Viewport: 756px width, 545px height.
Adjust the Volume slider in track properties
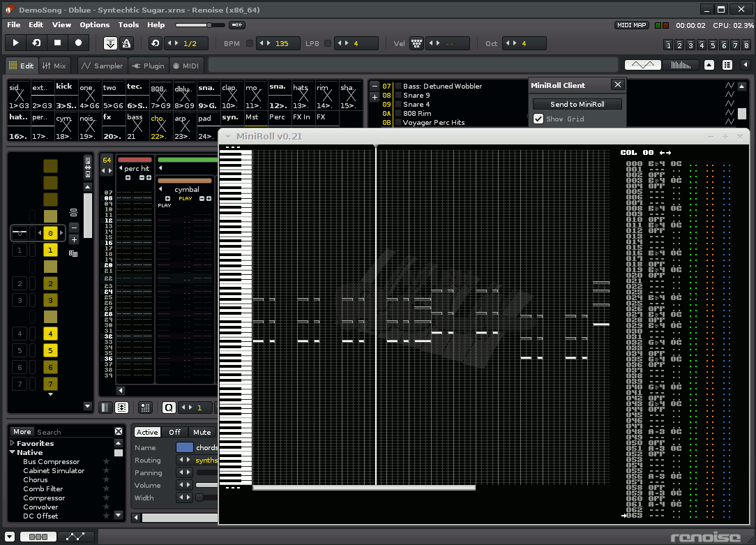coord(206,485)
